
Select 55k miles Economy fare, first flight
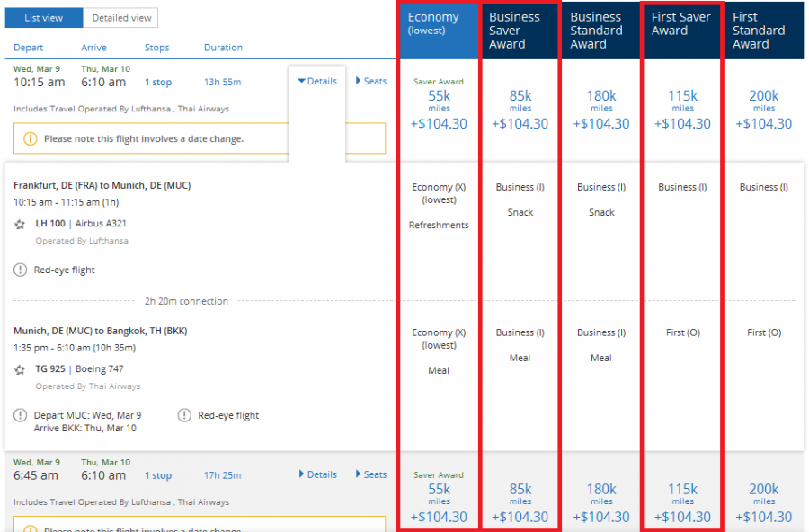click(439, 109)
